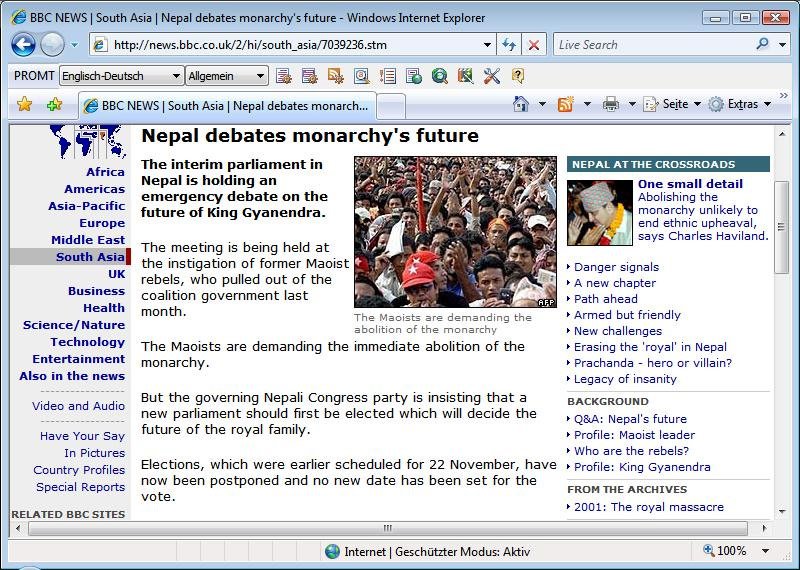Click the vertical scrollbar thumb
Screen dimensions: 800x570
point(782,227)
